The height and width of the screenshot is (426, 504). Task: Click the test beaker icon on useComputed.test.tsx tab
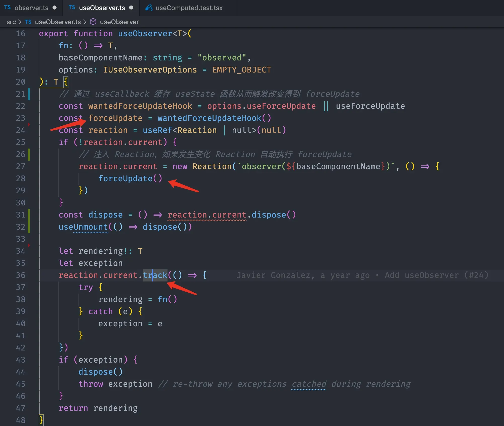coord(149,8)
